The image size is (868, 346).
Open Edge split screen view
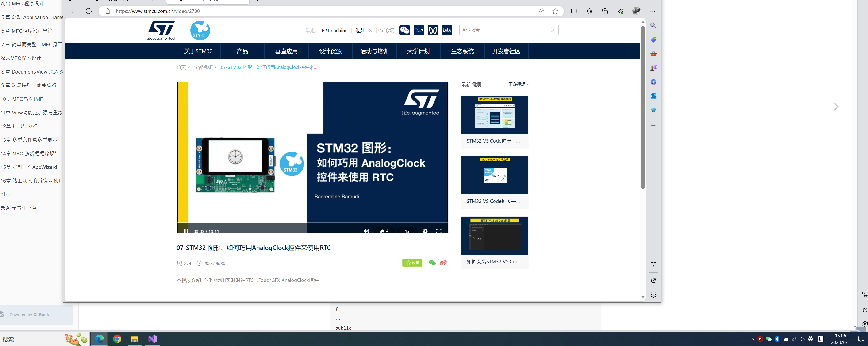click(x=574, y=11)
